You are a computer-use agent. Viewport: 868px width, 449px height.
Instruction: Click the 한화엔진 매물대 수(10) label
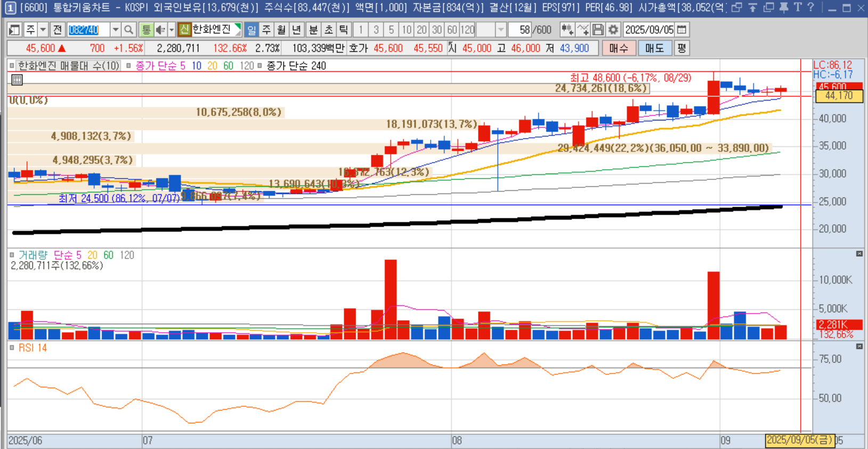click(x=69, y=66)
